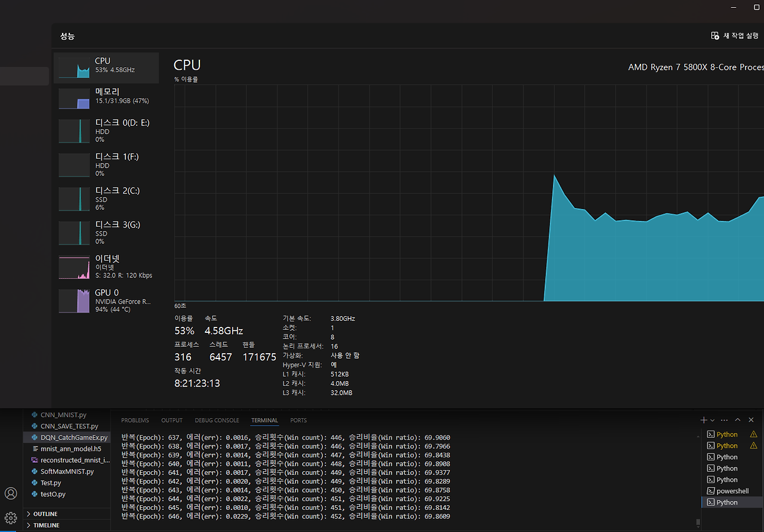Screen dimensions: 764x532
Task: Select 디스크 3(G:) in the sidebar
Action: tap(106, 233)
